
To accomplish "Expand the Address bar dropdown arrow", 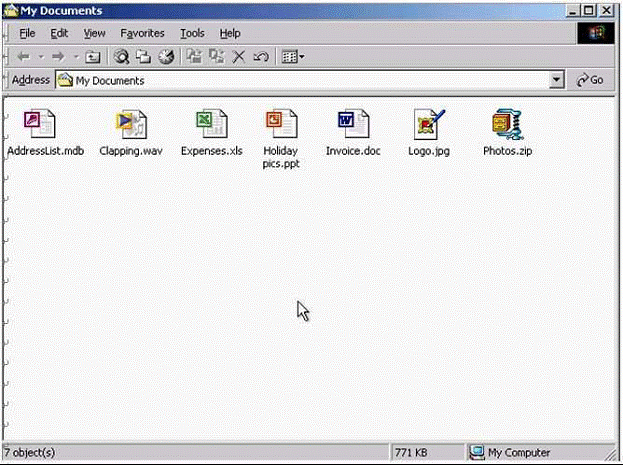I will click(557, 80).
